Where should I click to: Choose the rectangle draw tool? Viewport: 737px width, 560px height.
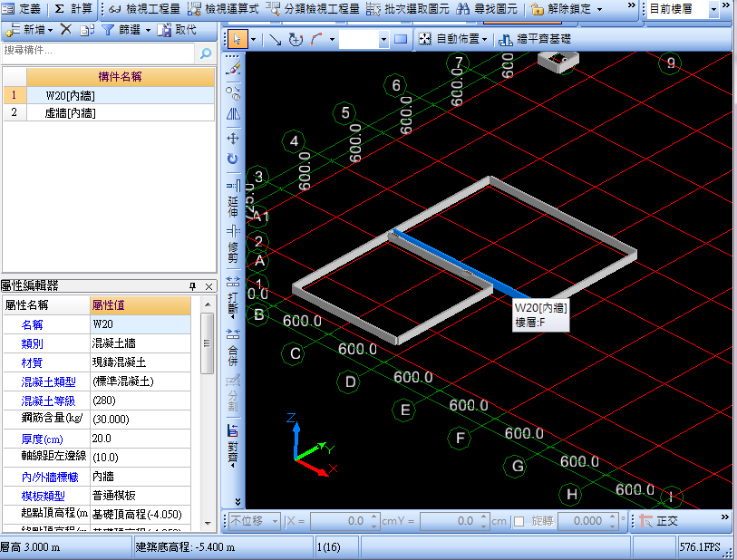[x=401, y=40]
